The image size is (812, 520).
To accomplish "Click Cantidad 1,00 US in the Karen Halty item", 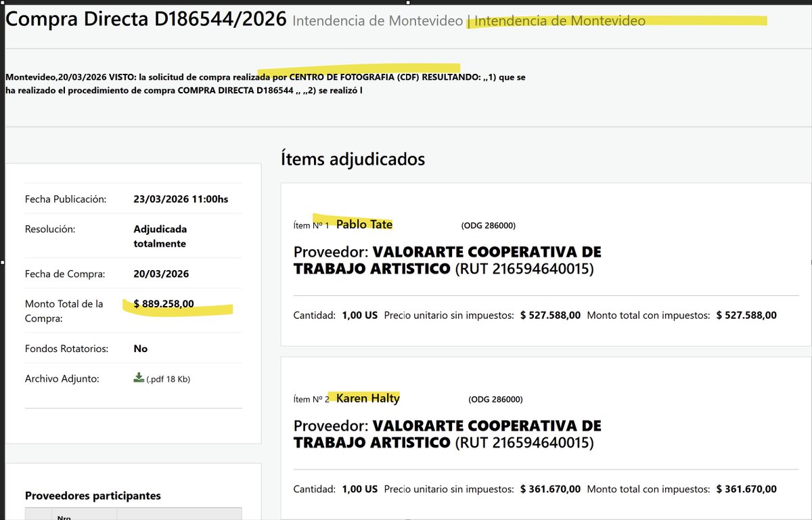I will (x=336, y=489).
